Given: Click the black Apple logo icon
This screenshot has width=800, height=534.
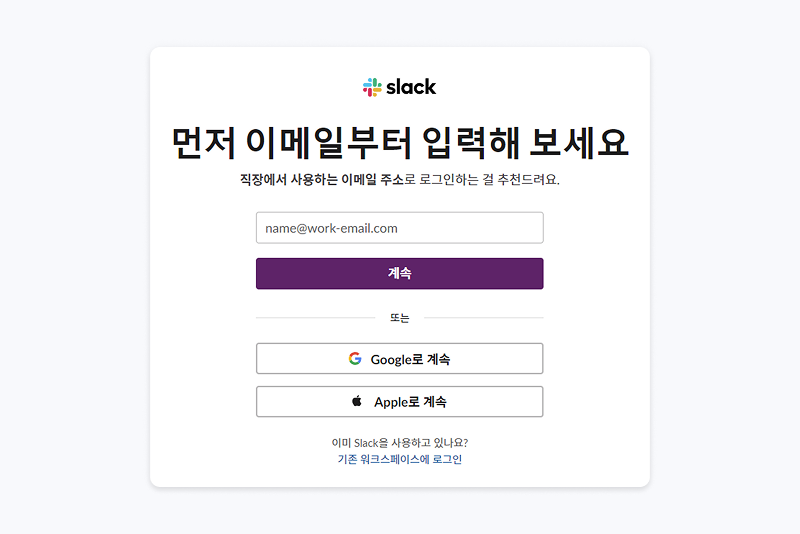Looking at the screenshot, I should click(x=357, y=401).
